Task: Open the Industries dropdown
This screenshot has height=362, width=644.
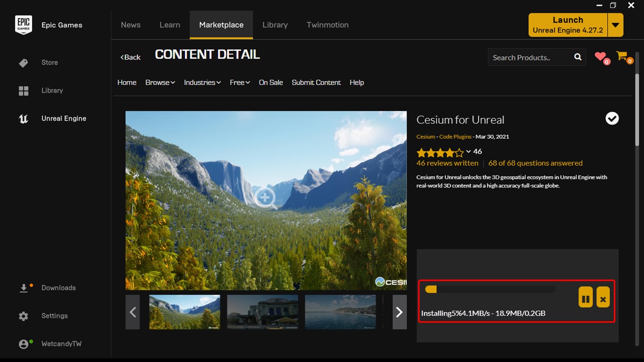Action: click(x=202, y=82)
